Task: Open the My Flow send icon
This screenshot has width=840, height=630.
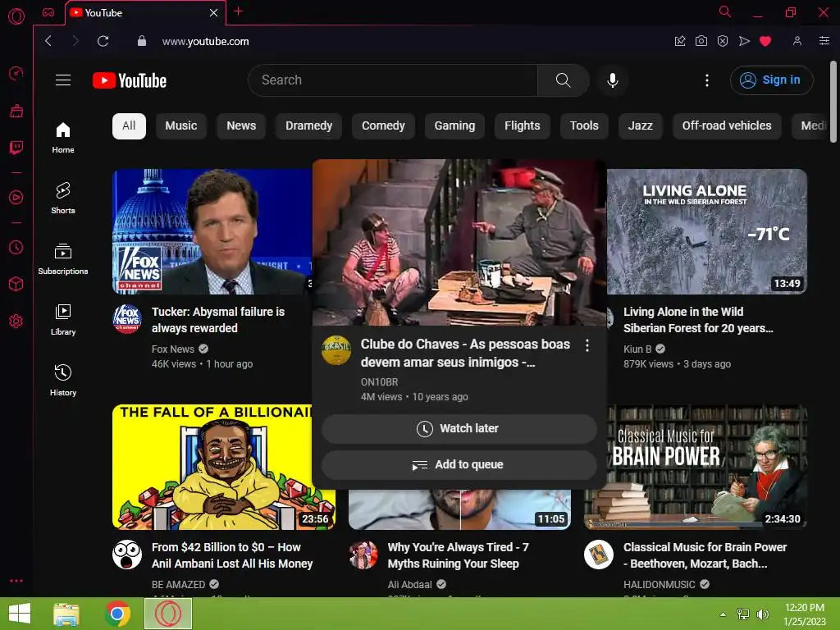Action: 744,41
